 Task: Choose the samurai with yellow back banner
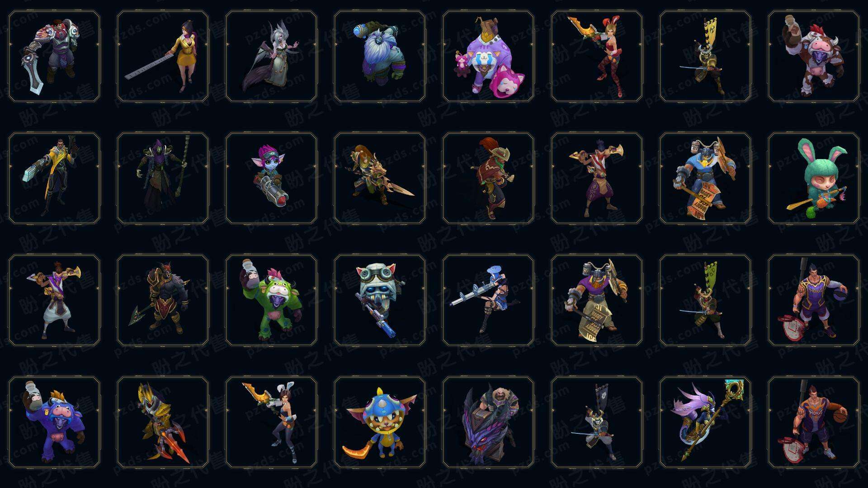coord(705,56)
